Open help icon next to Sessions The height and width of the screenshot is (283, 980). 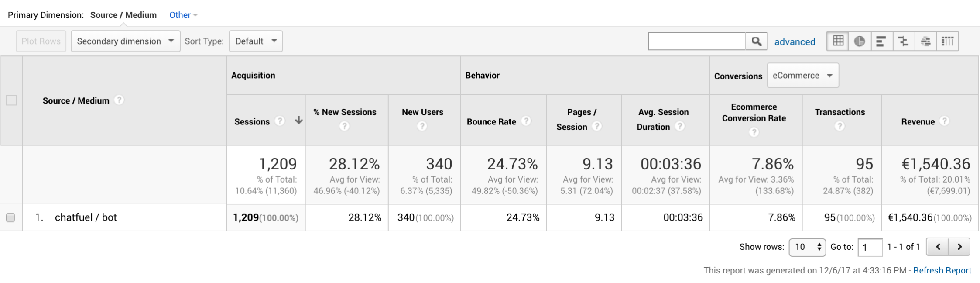click(280, 121)
